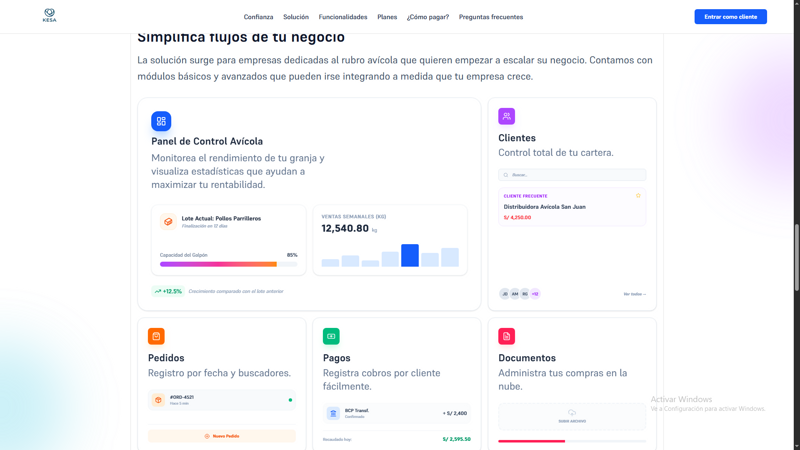Click the RG client avatar

[525, 294]
